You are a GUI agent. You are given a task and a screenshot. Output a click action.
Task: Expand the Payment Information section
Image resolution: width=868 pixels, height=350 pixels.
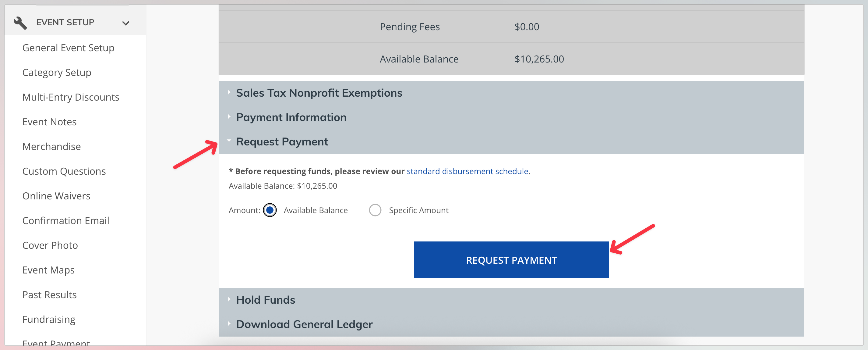pos(511,117)
